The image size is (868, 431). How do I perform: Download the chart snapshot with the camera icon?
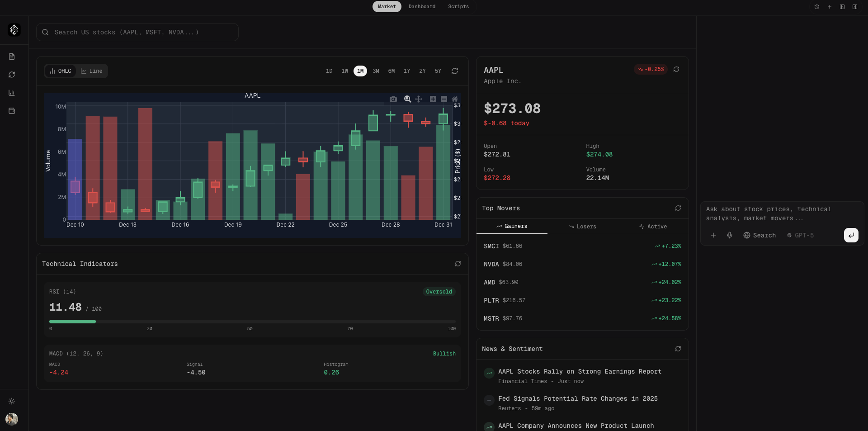393,99
